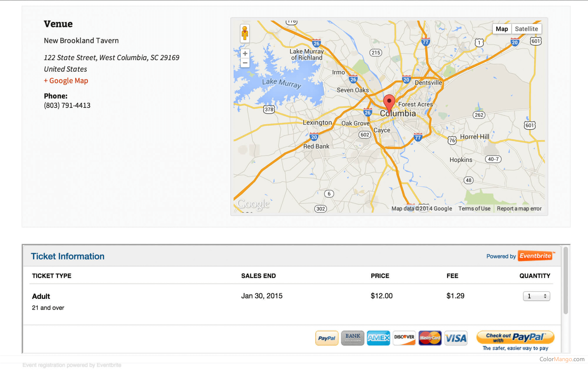The image size is (588, 382).
Task: Click the Discover card icon
Action: [404, 338]
